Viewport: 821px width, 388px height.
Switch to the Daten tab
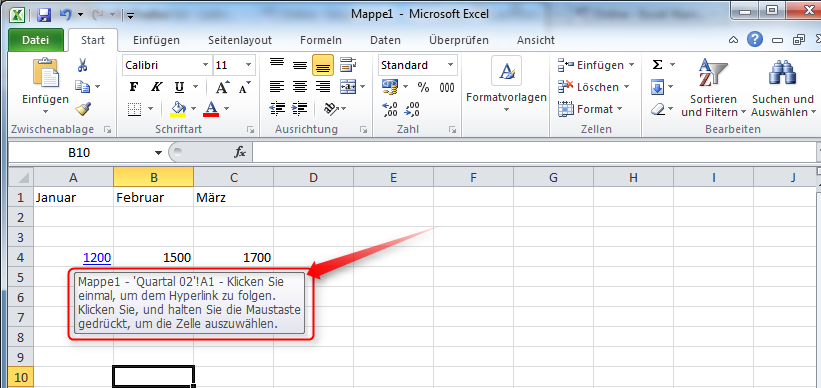pos(385,40)
